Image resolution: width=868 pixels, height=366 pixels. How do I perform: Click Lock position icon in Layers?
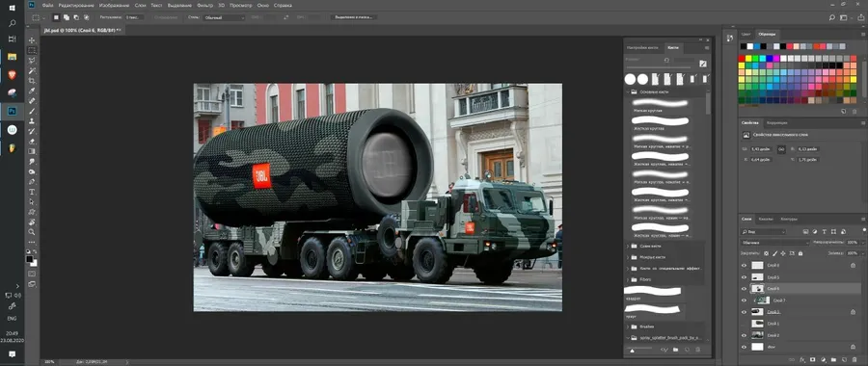click(x=784, y=253)
